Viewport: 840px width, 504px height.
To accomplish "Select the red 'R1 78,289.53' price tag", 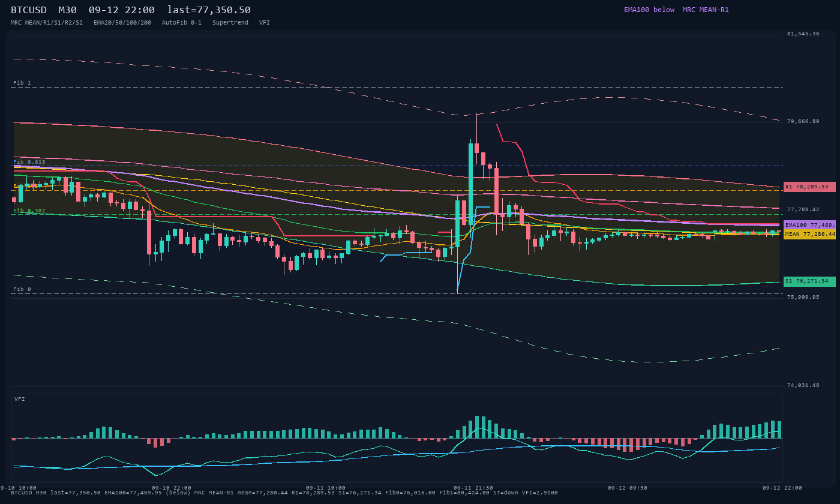I will point(809,187).
